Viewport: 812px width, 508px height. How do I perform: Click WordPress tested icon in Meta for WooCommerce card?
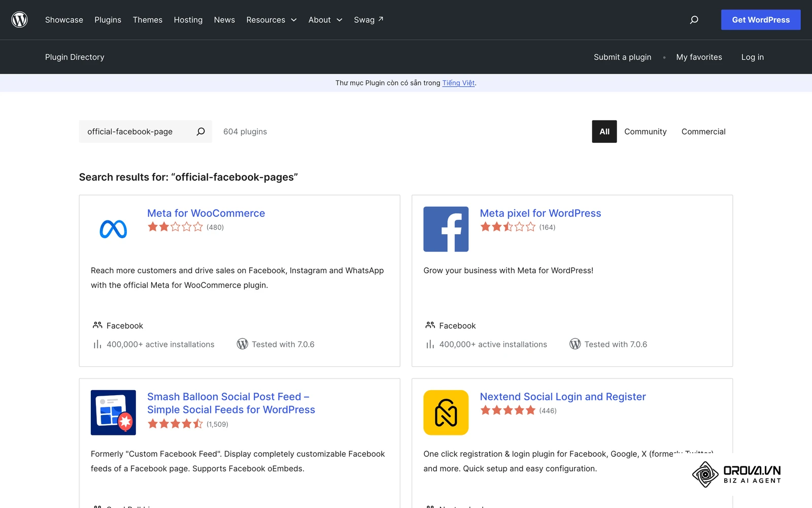coord(243,344)
